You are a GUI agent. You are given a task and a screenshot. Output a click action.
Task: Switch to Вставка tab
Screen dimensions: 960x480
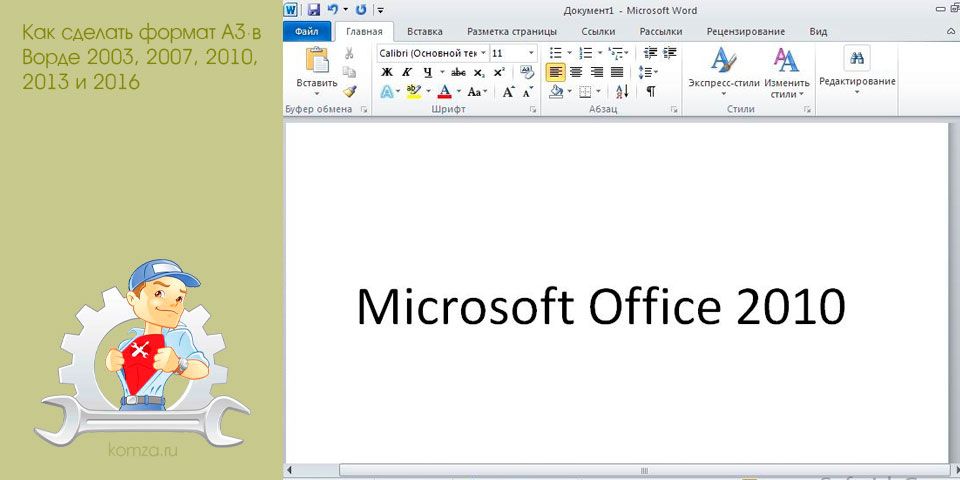[x=425, y=31]
